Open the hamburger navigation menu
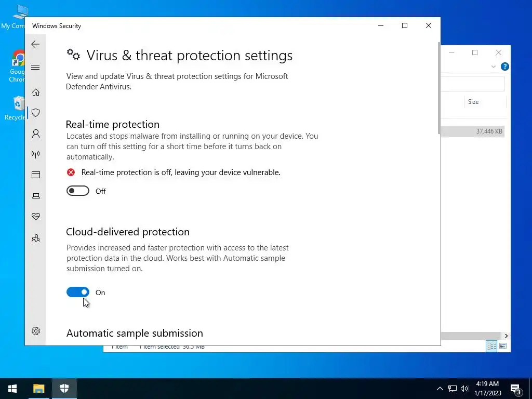Screen dimensions: 532x399 pos(35,67)
